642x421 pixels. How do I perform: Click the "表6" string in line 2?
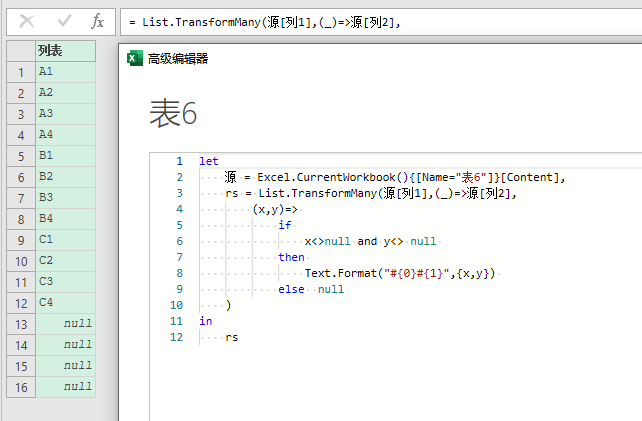click(x=471, y=177)
